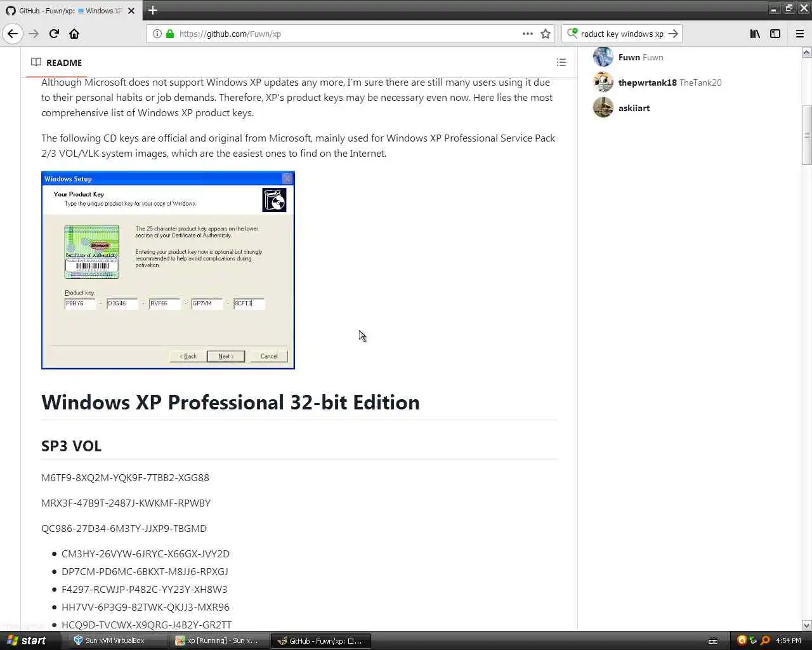812x650 pixels.
Task: Open the Firefox hamburger menu
Action: (800, 34)
